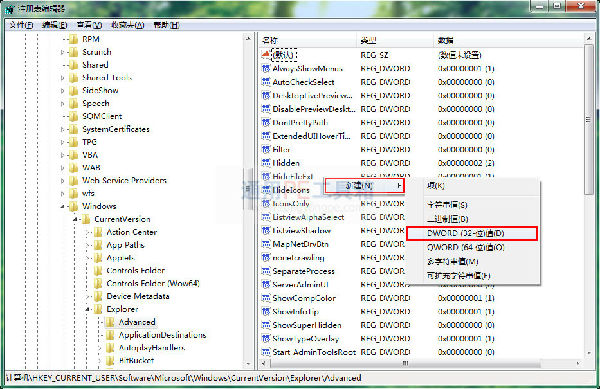Select the ExtendedUIHoverTime value entry
Screen dimensions: 600x389
click(311, 136)
